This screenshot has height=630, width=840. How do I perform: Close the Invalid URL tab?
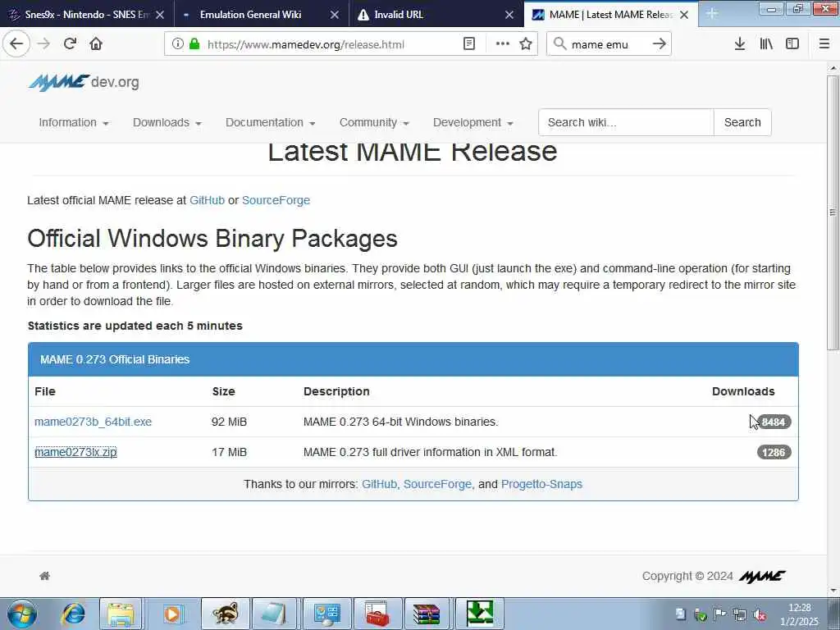tap(509, 15)
